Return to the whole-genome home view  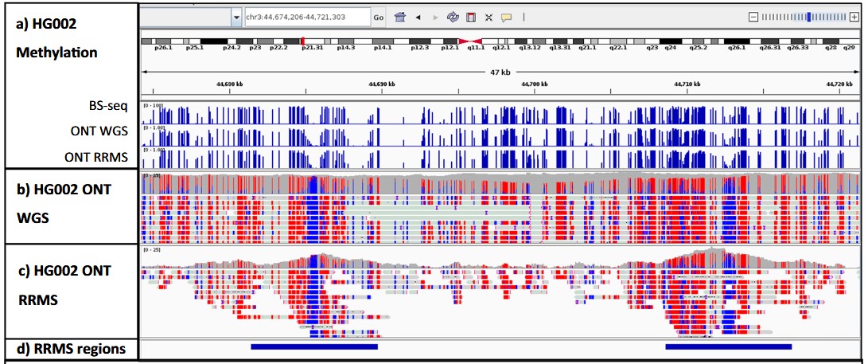(399, 18)
